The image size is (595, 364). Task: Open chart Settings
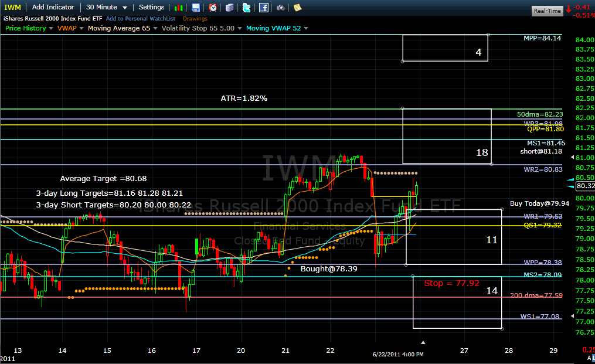click(x=151, y=7)
